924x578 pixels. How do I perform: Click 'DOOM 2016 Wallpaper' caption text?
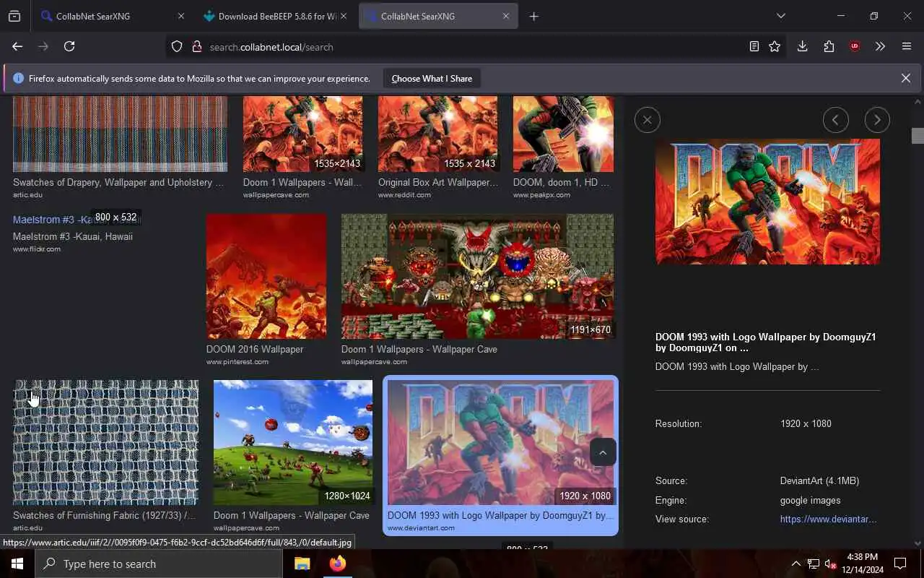click(x=255, y=349)
